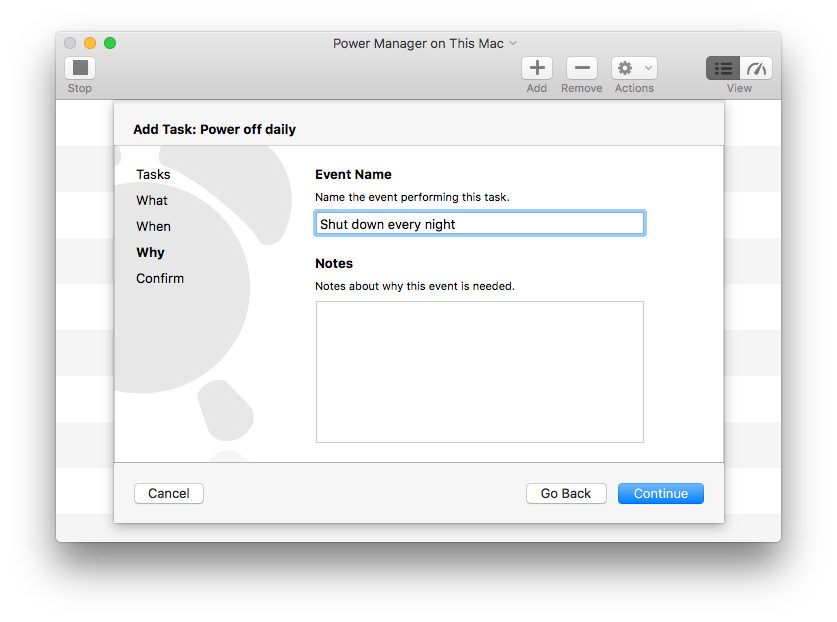
Task: Add a new event with plus icon
Action: point(537,68)
